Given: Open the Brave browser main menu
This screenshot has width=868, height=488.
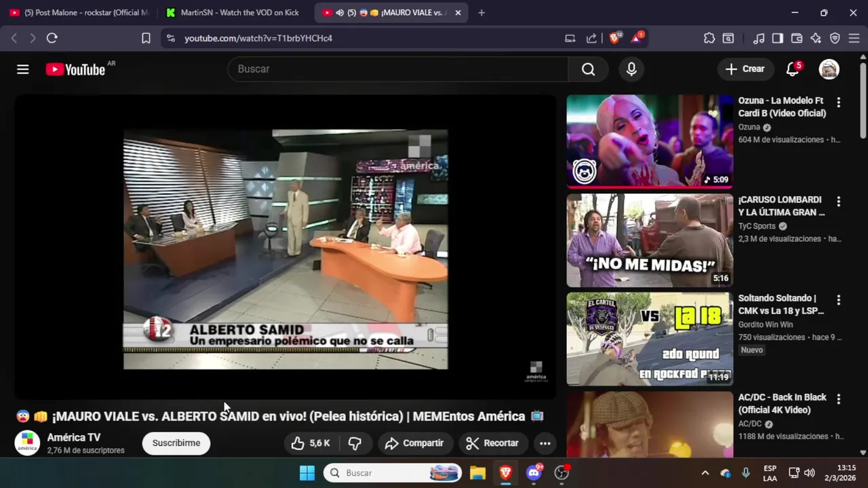Looking at the screenshot, I should point(854,39).
